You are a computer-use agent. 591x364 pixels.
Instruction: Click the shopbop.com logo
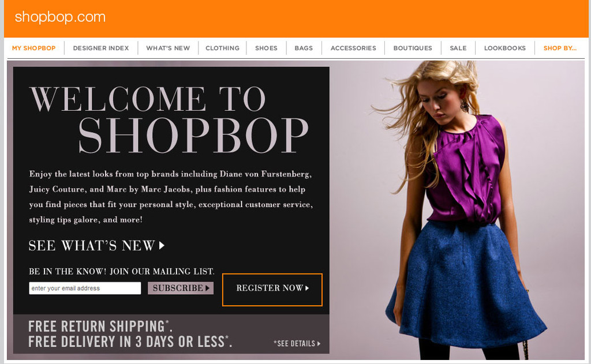coord(60,17)
